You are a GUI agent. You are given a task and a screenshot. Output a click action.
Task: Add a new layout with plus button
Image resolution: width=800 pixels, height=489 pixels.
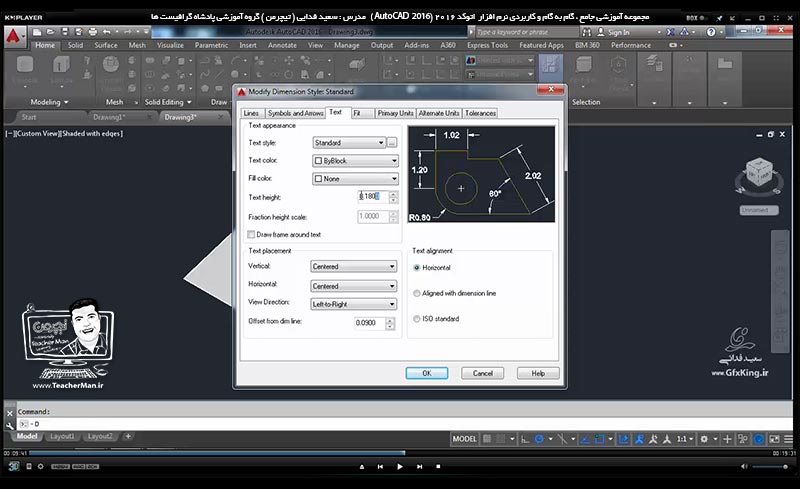[x=128, y=436]
